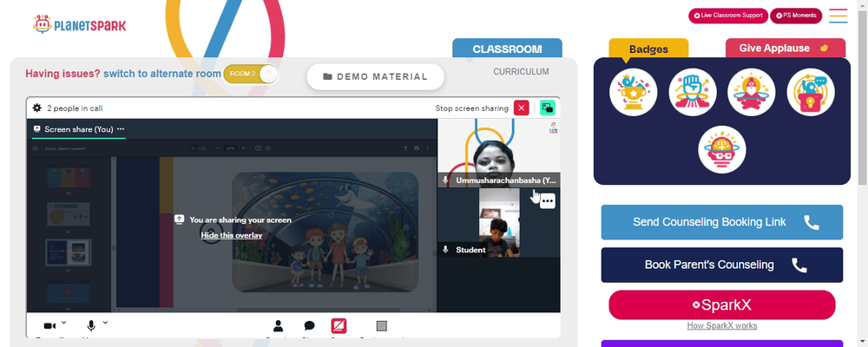Screen dimensions: 868x347
Task: Open the Background effects icon
Action: 381,326
